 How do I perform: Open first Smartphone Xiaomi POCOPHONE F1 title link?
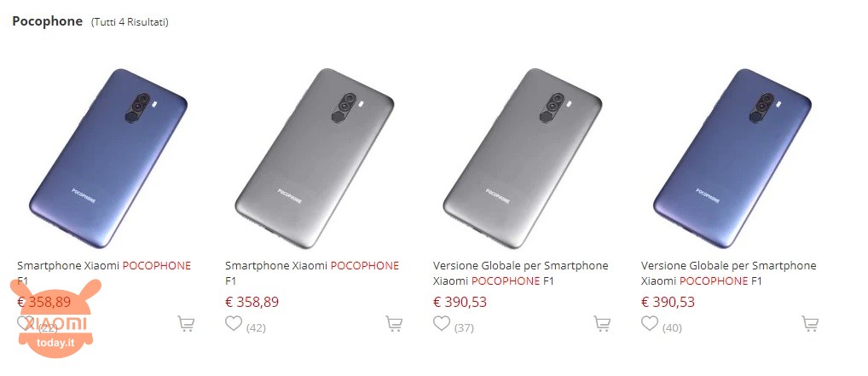[x=104, y=273]
